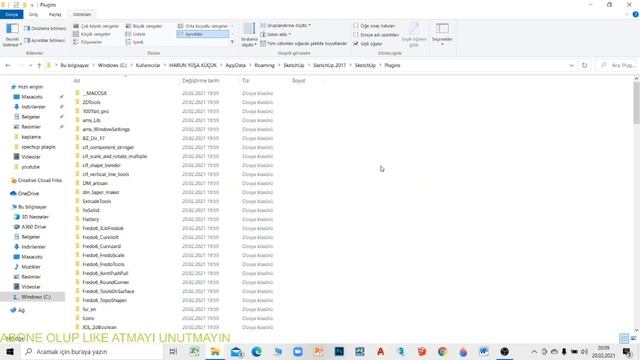Select Müzikler in the navigation pane
The height and width of the screenshot is (360, 640).
click(31, 267)
